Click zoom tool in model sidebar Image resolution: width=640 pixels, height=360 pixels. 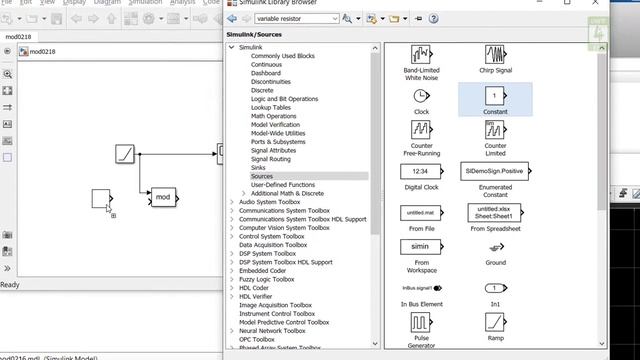(x=7, y=74)
